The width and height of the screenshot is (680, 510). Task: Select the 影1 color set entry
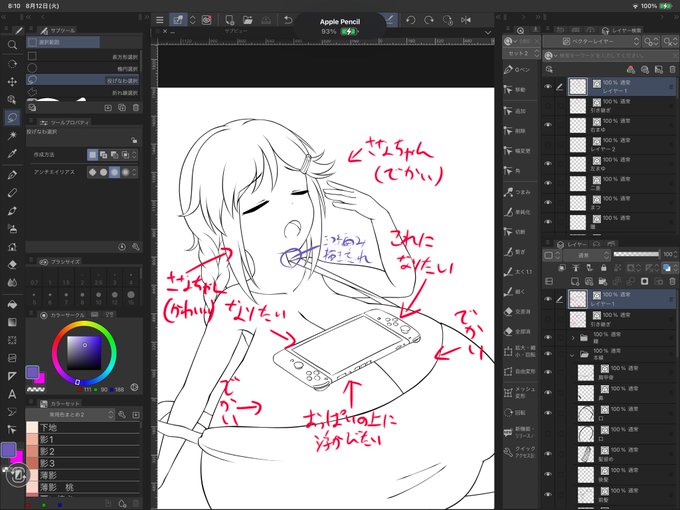[x=83, y=439]
